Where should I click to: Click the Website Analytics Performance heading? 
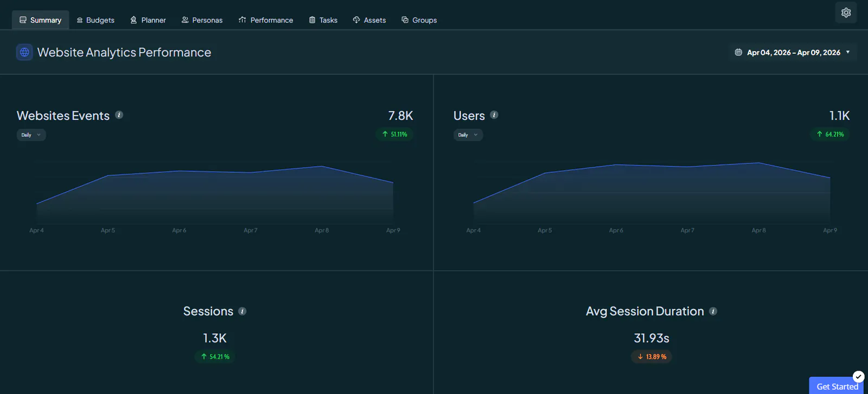124,52
